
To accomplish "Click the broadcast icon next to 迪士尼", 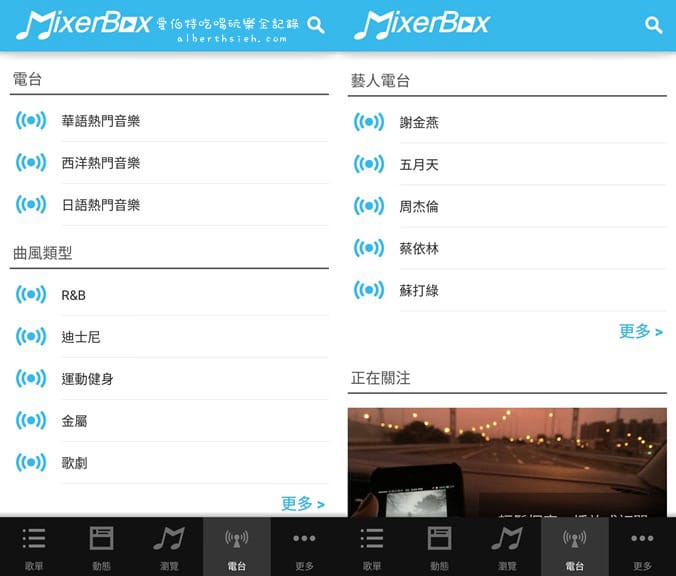I will pyautogui.click(x=31, y=336).
